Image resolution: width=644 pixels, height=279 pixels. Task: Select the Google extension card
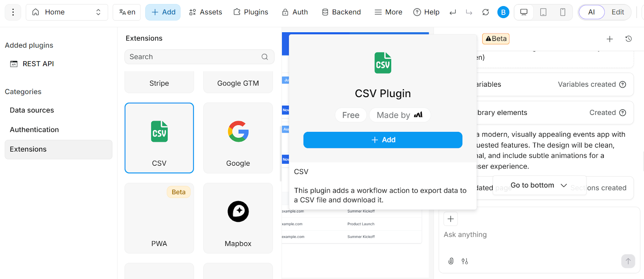(x=238, y=138)
